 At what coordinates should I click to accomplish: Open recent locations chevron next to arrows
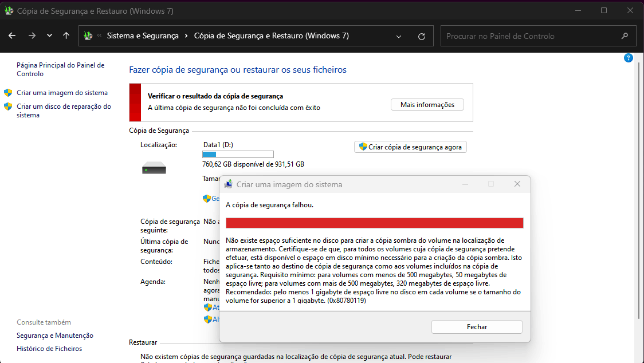click(49, 35)
